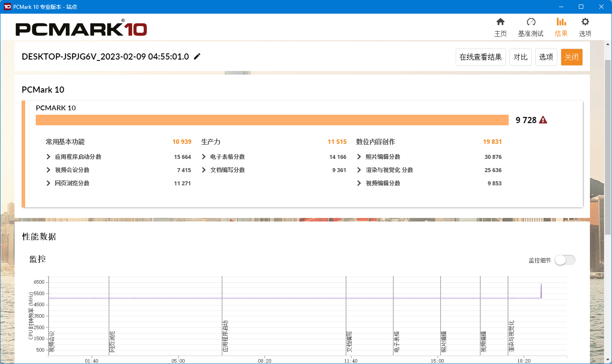This screenshot has width=612, height=364.
Task: Click the 照片编辑 marker in the chart
Action: click(x=443, y=341)
